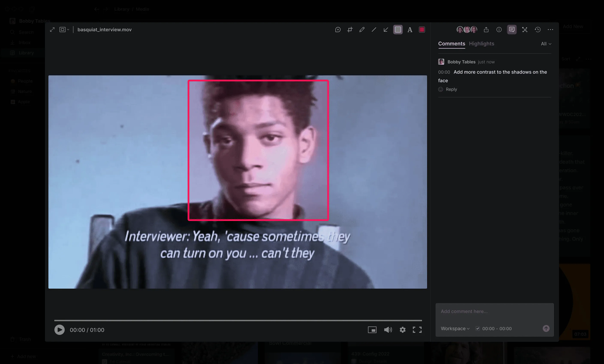604x364 pixels.
Task: Enter fullscreen video mode
Action: (417, 330)
